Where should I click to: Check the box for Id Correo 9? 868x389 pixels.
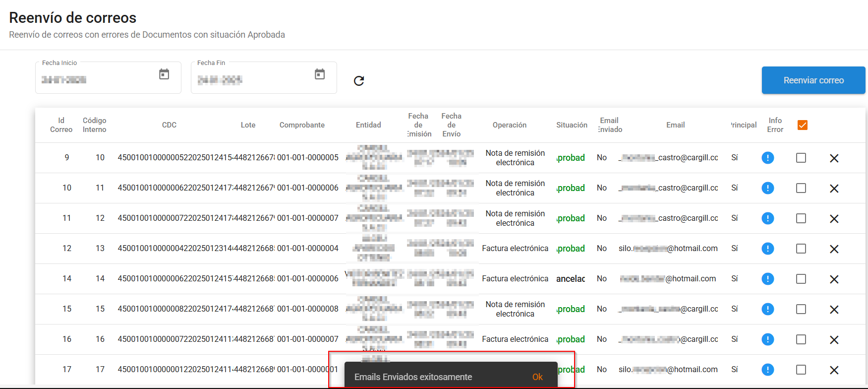coord(801,158)
